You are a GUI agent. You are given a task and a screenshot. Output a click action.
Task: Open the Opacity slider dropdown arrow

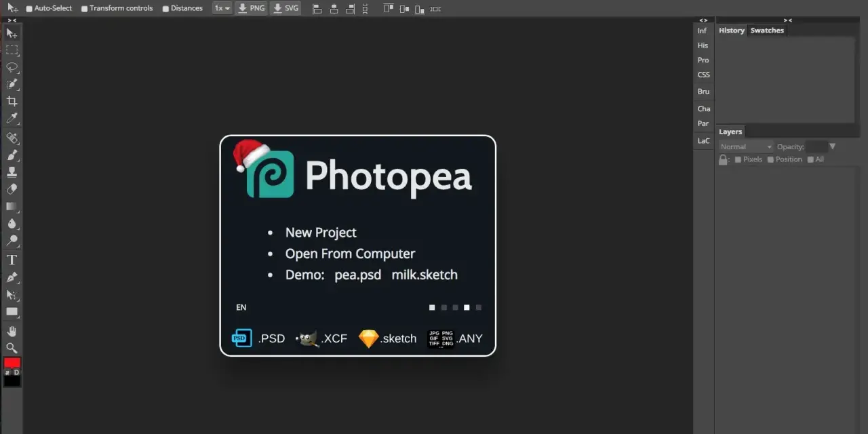(832, 146)
